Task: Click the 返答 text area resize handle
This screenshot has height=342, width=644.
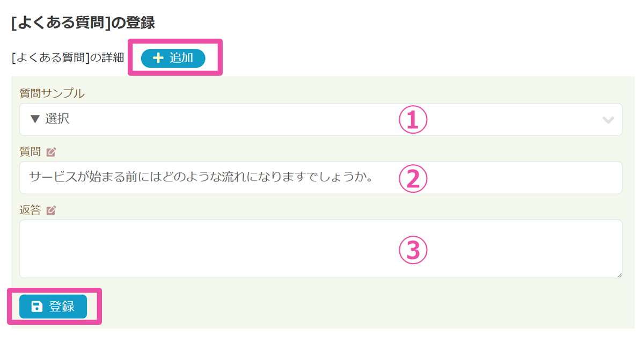Action: [x=619, y=275]
